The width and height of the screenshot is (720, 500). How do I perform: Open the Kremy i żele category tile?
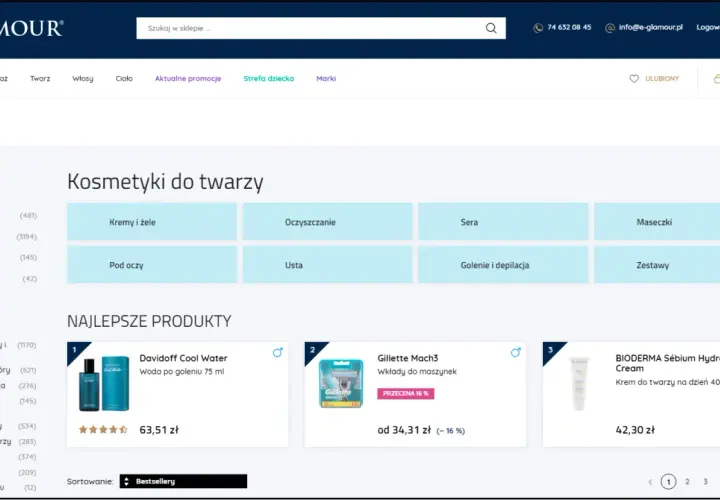point(152,222)
